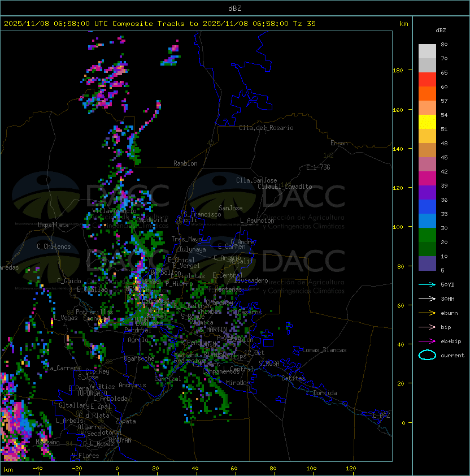
Task: Click the 'C_Guido' map label
Action: tap(69, 281)
